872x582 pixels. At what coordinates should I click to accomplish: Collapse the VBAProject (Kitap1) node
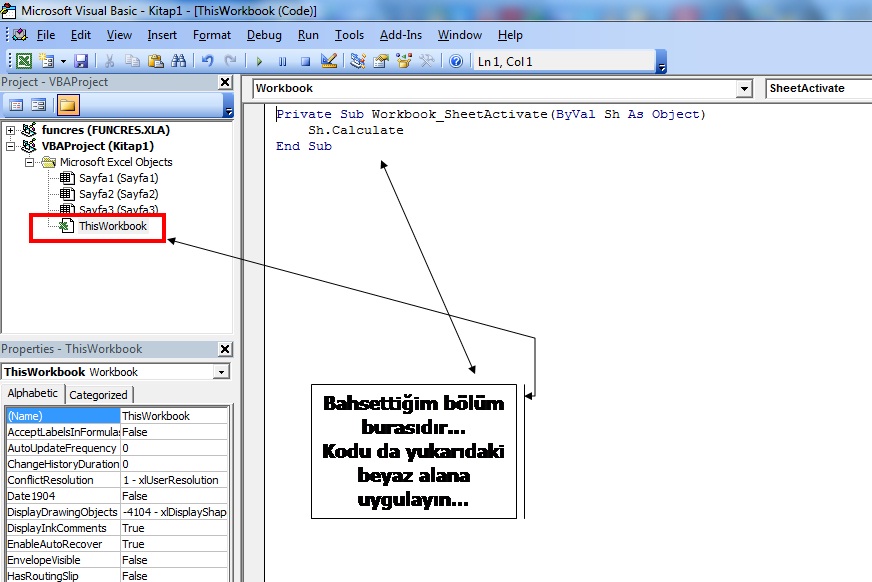click(x=11, y=146)
